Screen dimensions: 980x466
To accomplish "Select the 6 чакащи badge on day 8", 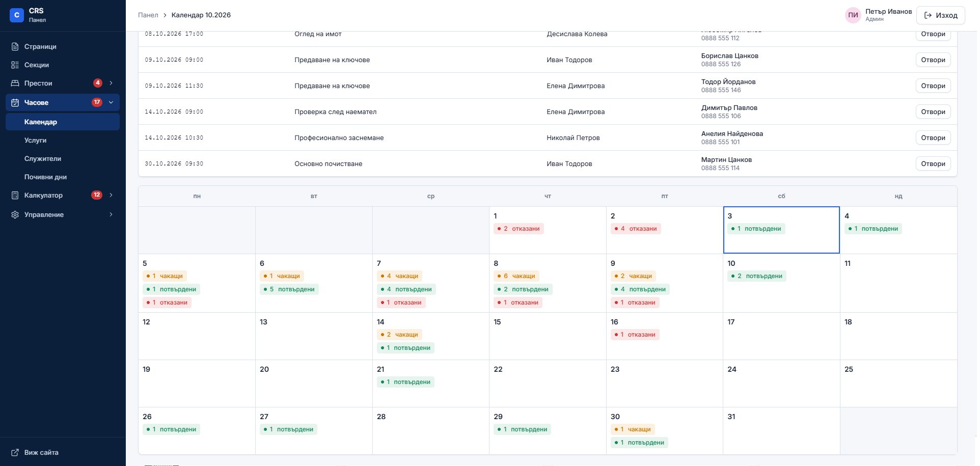I will (x=516, y=276).
